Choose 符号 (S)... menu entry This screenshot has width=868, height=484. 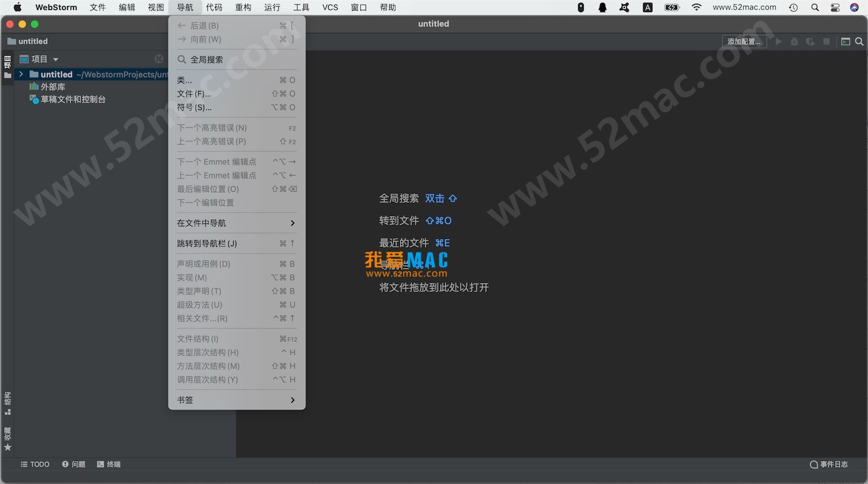pos(236,107)
